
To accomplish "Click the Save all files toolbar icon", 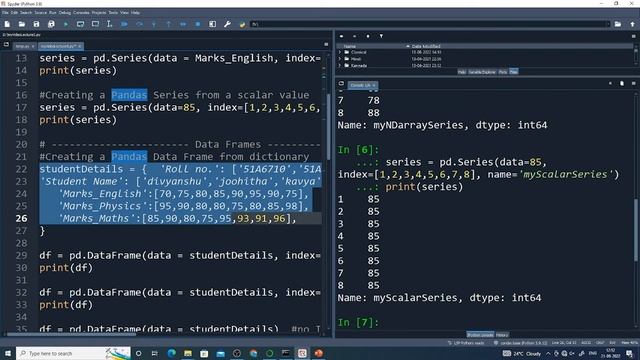I will pyautogui.click(x=51, y=24).
